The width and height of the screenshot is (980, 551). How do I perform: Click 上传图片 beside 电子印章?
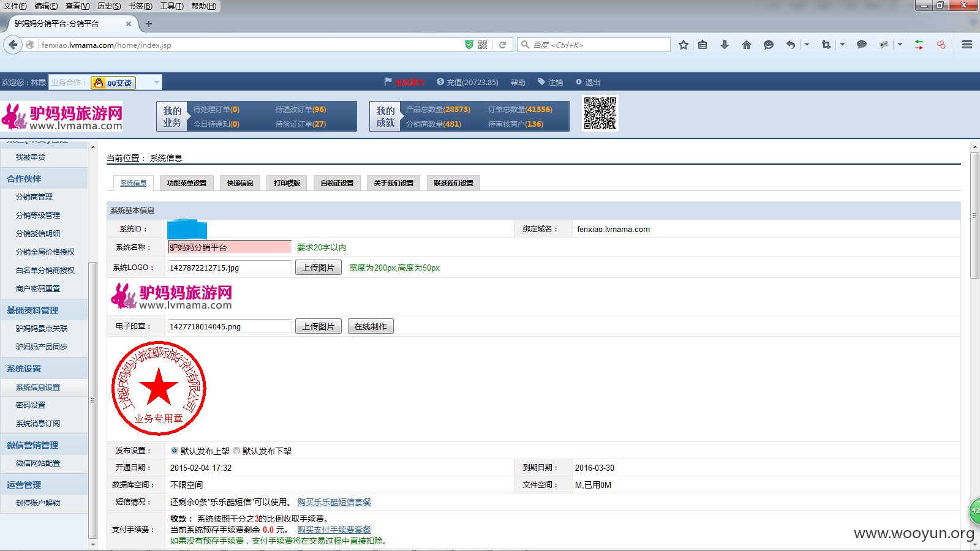click(318, 326)
